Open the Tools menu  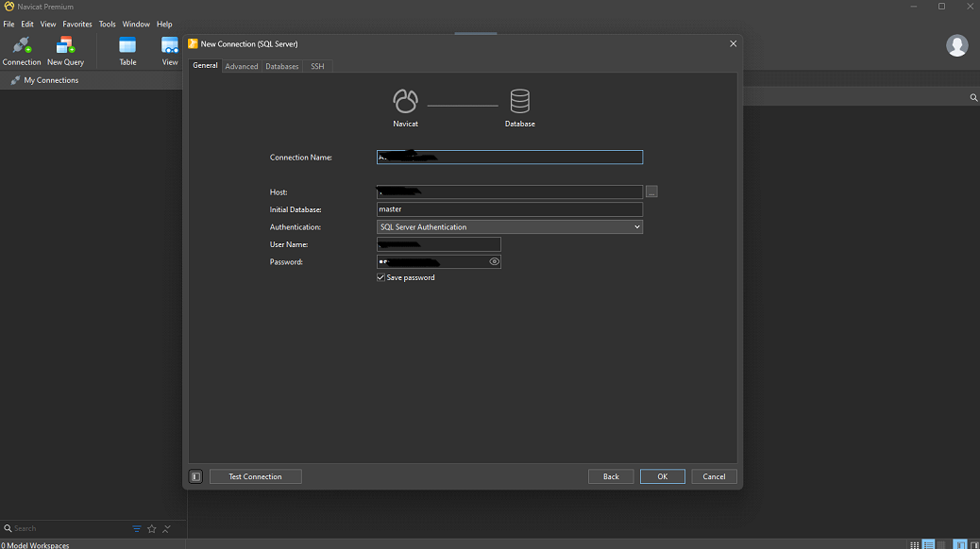tap(107, 24)
